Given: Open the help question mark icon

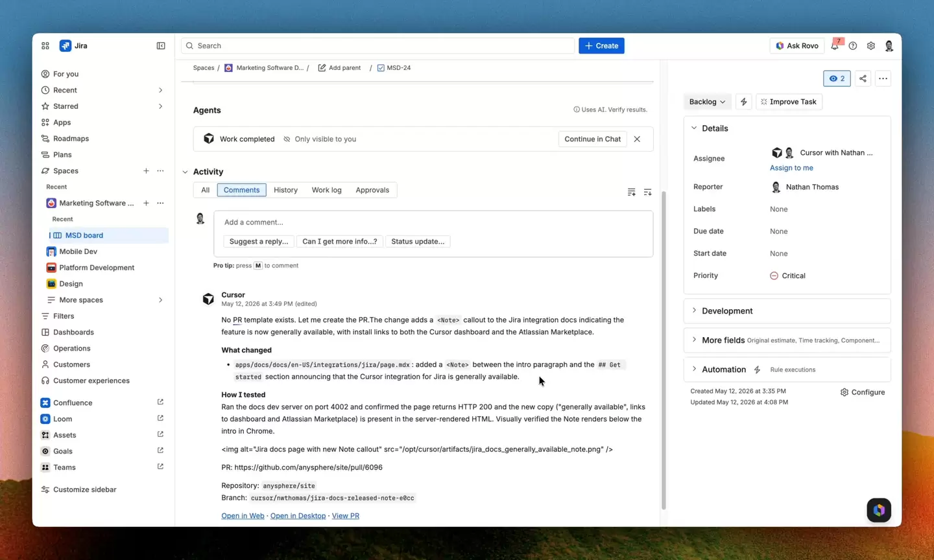Looking at the screenshot, I should pos(853,46).
